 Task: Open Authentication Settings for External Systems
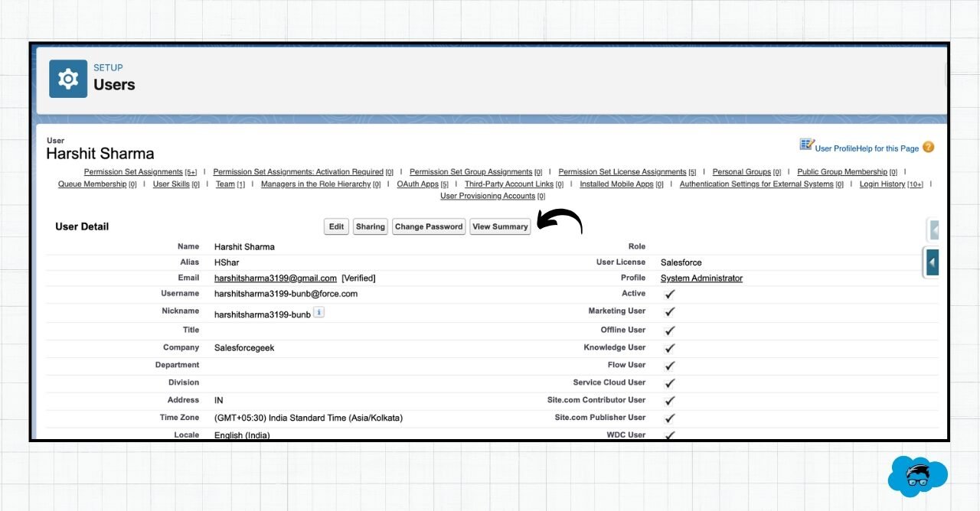(762, 184)
